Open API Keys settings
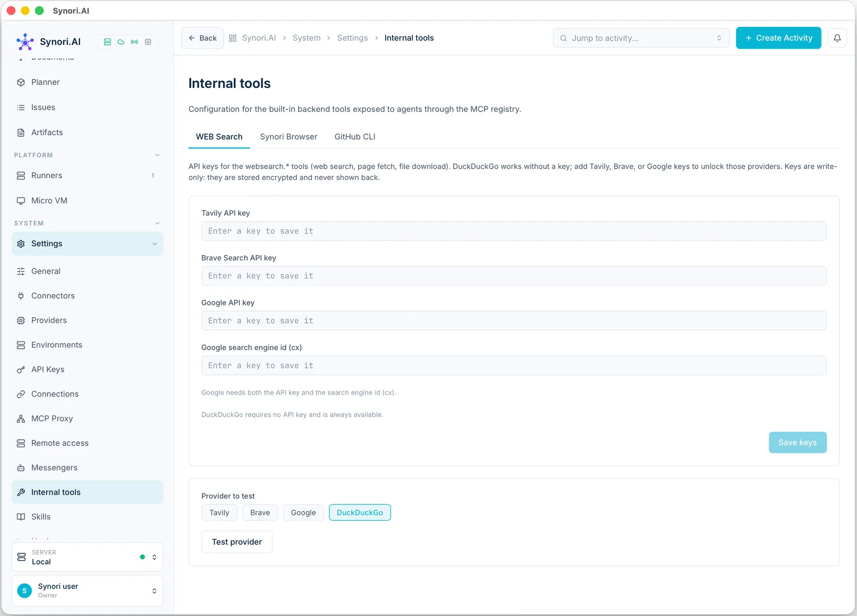Viewport: 857px width, 616px height. click(87, 370)
